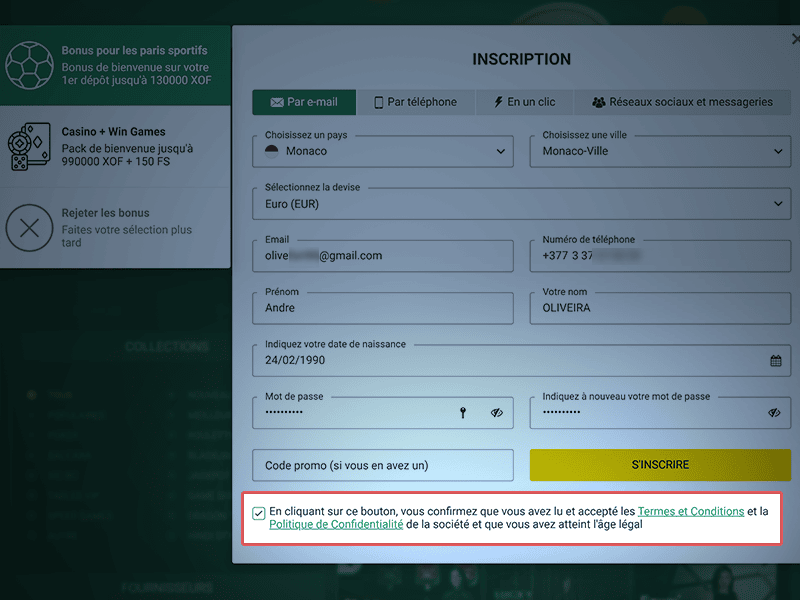Click the Prénom field containing Andre
800x600 pixels.
point(383,308)
